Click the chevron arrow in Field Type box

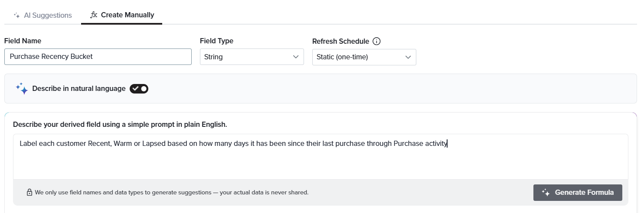tap(296, 57)
